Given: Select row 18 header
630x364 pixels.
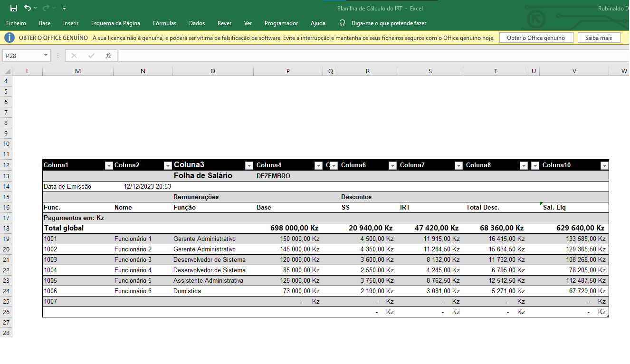Looking at the screenshot, I should [6, 228].
